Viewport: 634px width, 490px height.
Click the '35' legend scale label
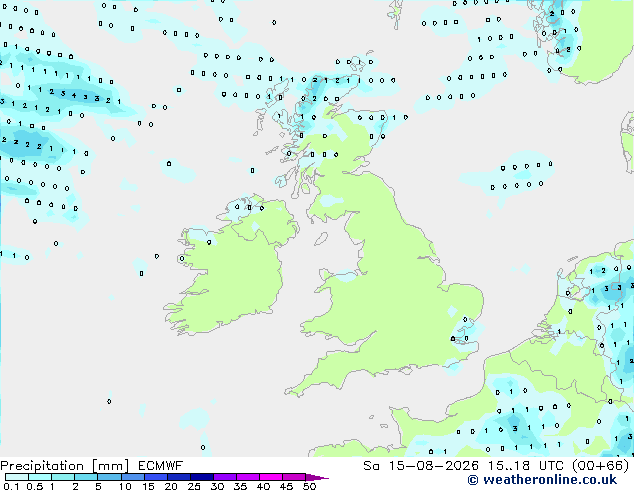pyautogui.click(x=240, y=486)
